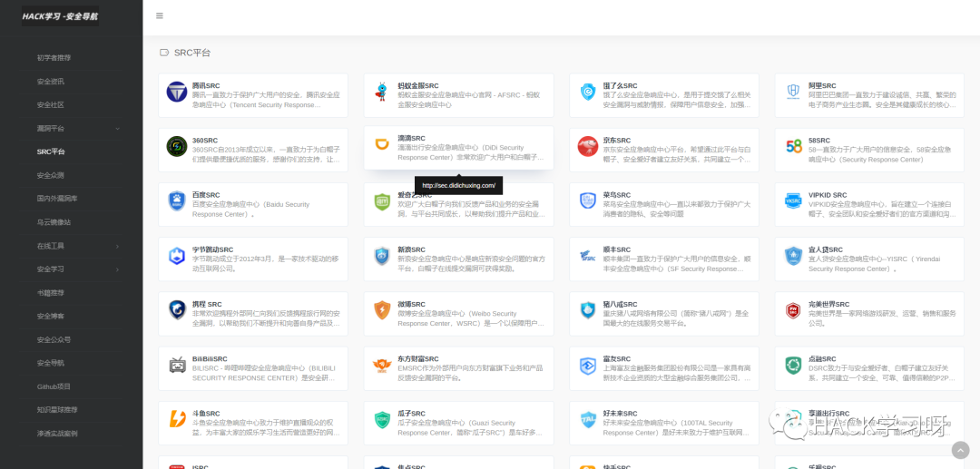Open 安全众测 in the sidebar
Viewport: 980px width, 469px height.
tap(51, 175)
